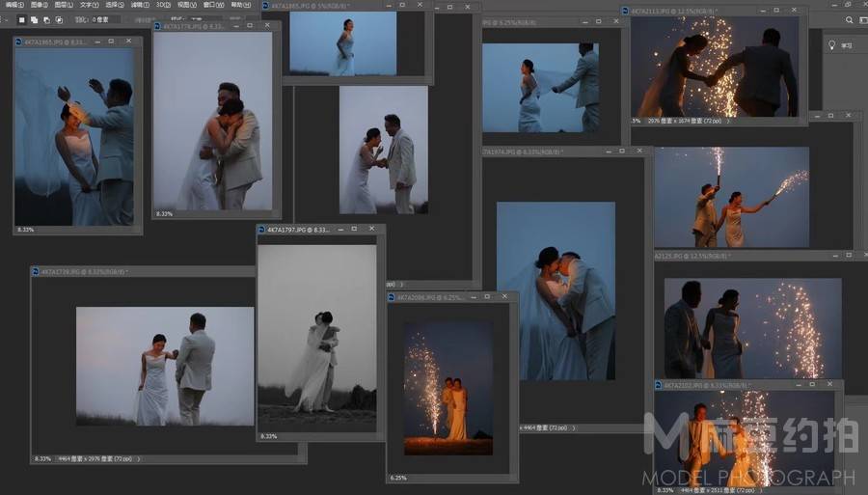Click the PS file icon of 4K7A1965.JPG
The height and width of the screenshot is (495, 868).
click(x=19, y=41)
